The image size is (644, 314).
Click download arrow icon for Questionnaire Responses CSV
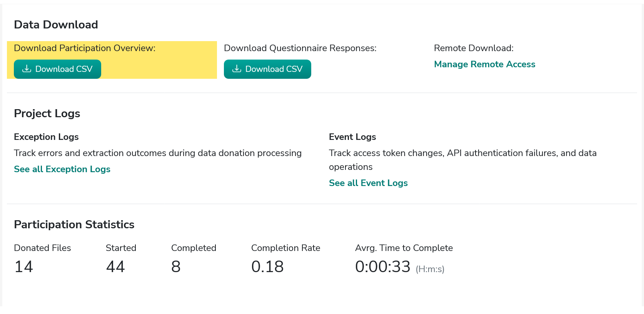(237, 69)
